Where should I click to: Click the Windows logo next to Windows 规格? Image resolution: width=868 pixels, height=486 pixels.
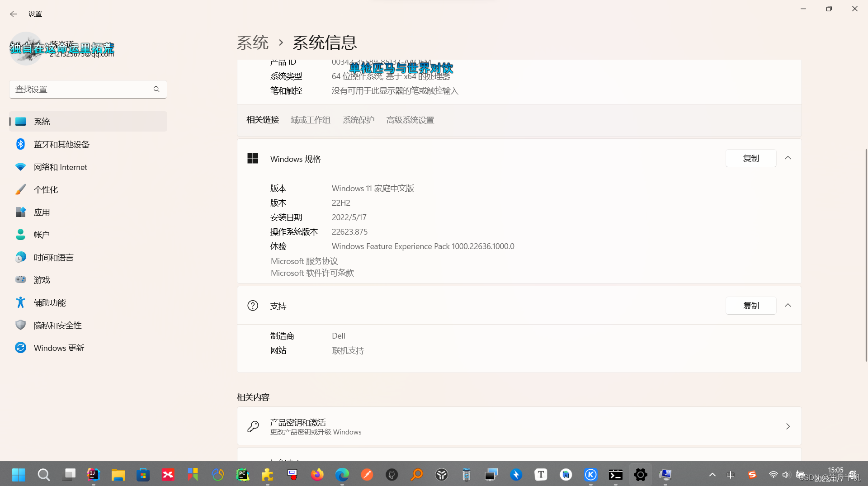coord(253,158)
